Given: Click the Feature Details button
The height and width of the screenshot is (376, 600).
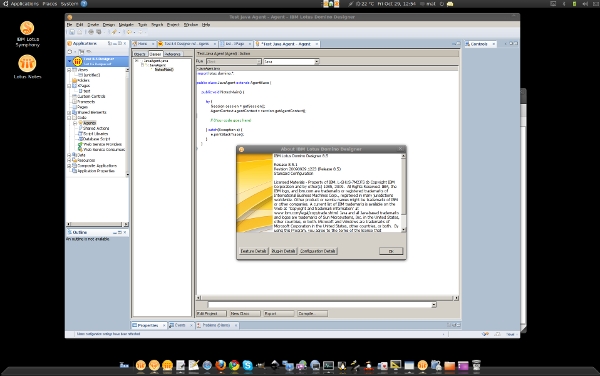Looking at the screenshot, I should (253, 251).
